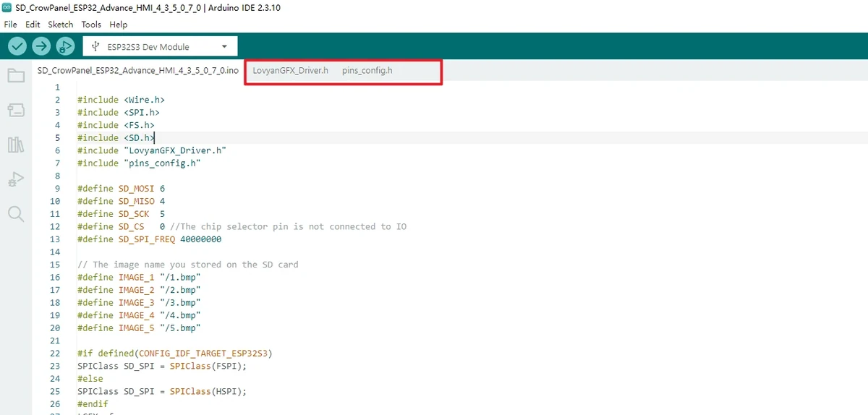
Task: Open the Help menu
Action: coord(118,25)
